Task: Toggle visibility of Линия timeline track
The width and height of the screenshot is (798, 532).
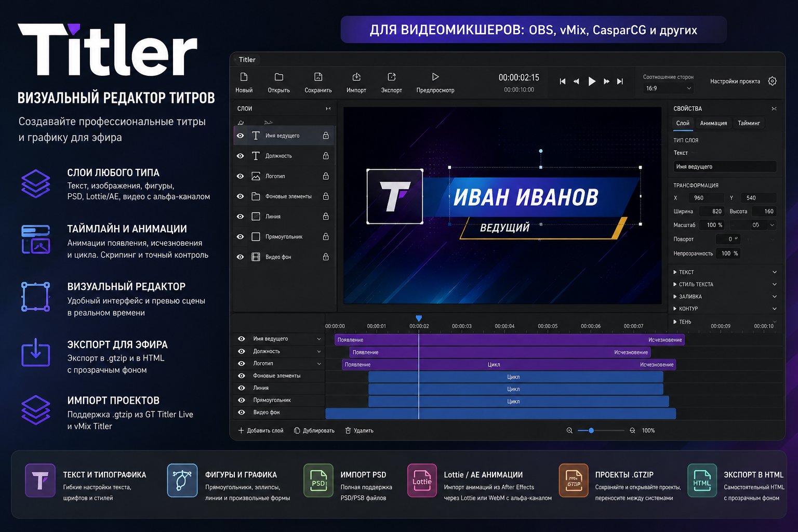Action: click(x=242, y=388)
